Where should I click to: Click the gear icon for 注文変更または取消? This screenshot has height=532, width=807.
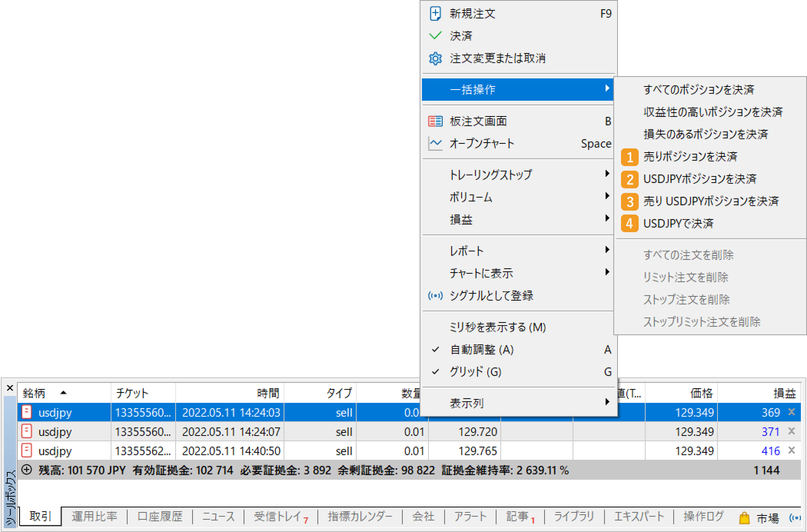point(435,58)
